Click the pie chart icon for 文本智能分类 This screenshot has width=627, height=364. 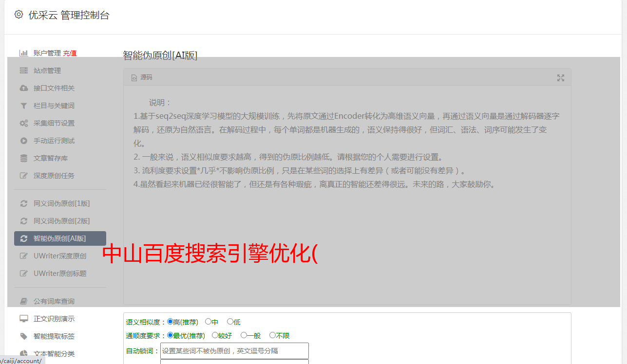pyautogui.click(x=23, y=354)
